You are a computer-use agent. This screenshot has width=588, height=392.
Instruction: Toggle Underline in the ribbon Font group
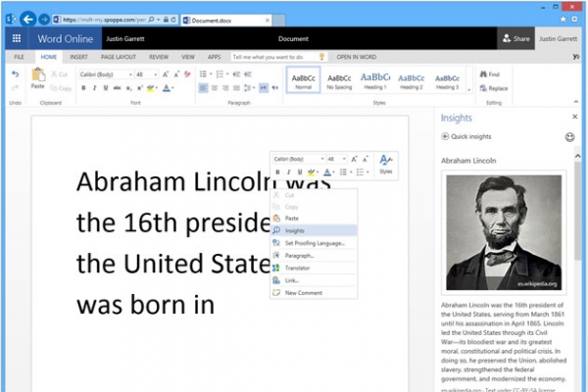[106, 88]
